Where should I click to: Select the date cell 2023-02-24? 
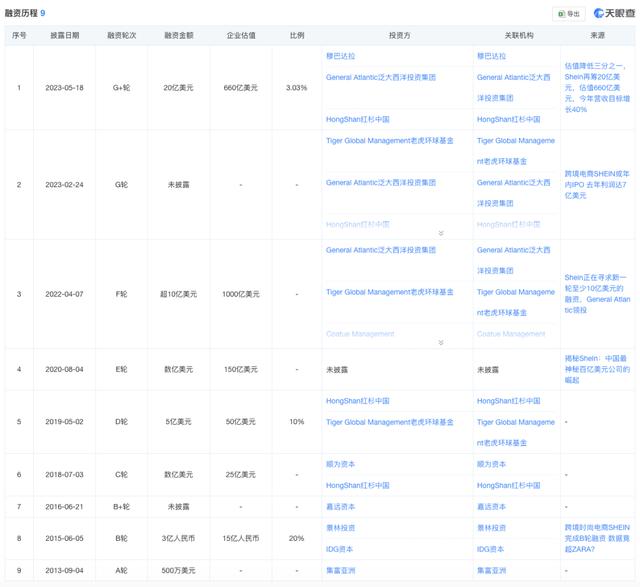(x=64, y=185)
